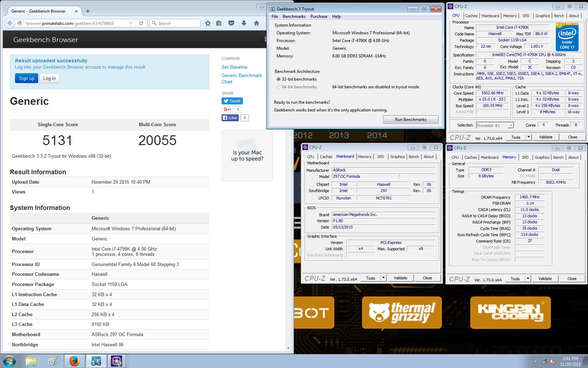Open the bookmarks list icon

[219, 23]
